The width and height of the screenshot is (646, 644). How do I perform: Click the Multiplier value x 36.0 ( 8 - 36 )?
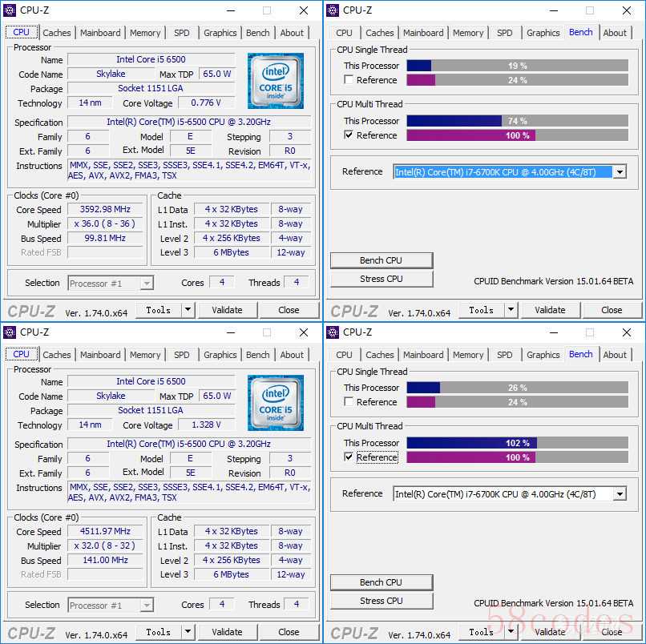[106, 223]
